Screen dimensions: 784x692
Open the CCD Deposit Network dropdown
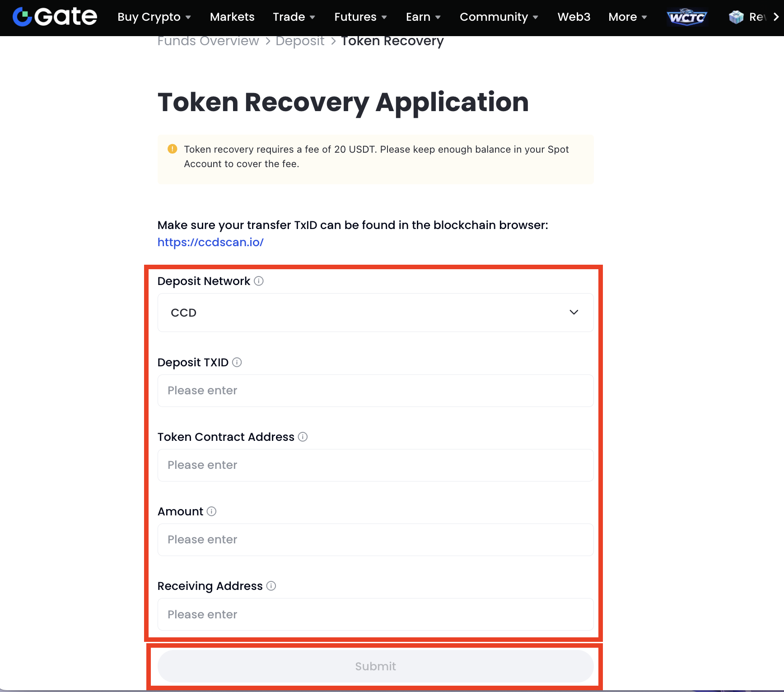tap(375, 313)
